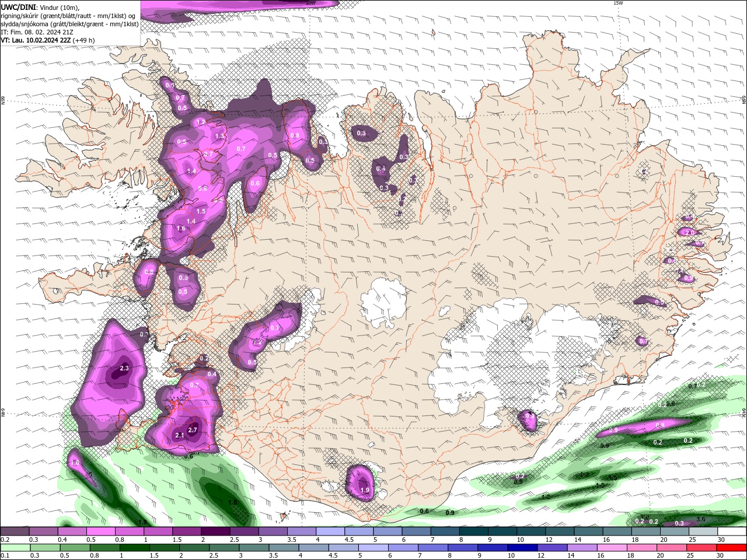Pick the top row swatch between 1 and 1.5

[158, 531]
